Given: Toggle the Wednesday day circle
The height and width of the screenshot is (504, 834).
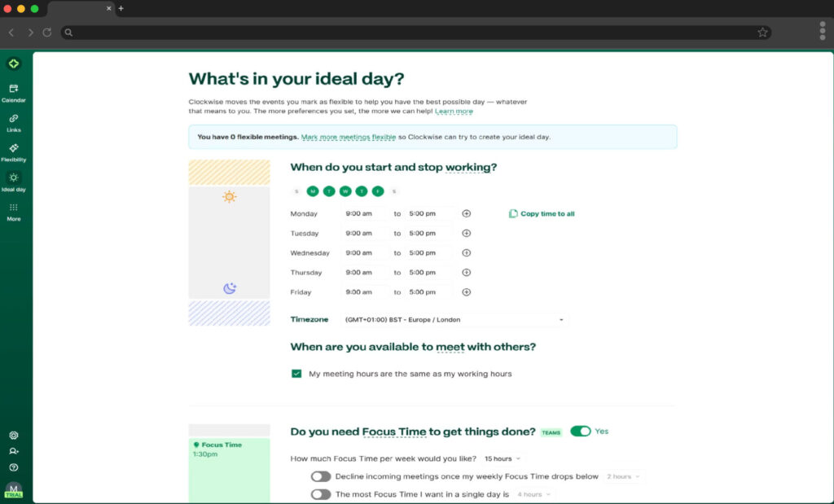Looking at the screenshot, I should (x=345, y=191).
